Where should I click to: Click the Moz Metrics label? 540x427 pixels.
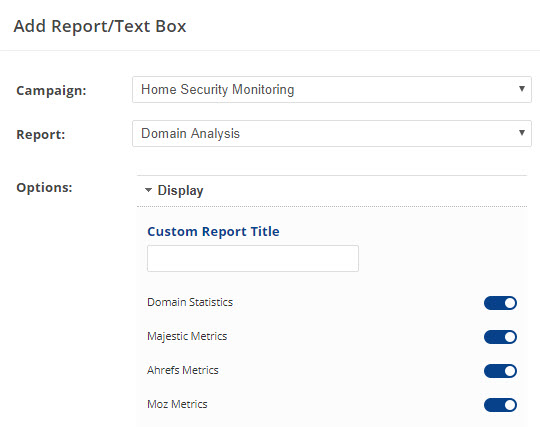(177, 404)
